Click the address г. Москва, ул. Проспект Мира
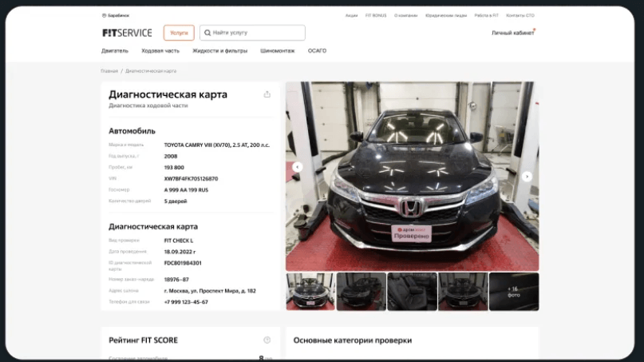This screenshot has width=644, height=362. (x=210, y=291)
